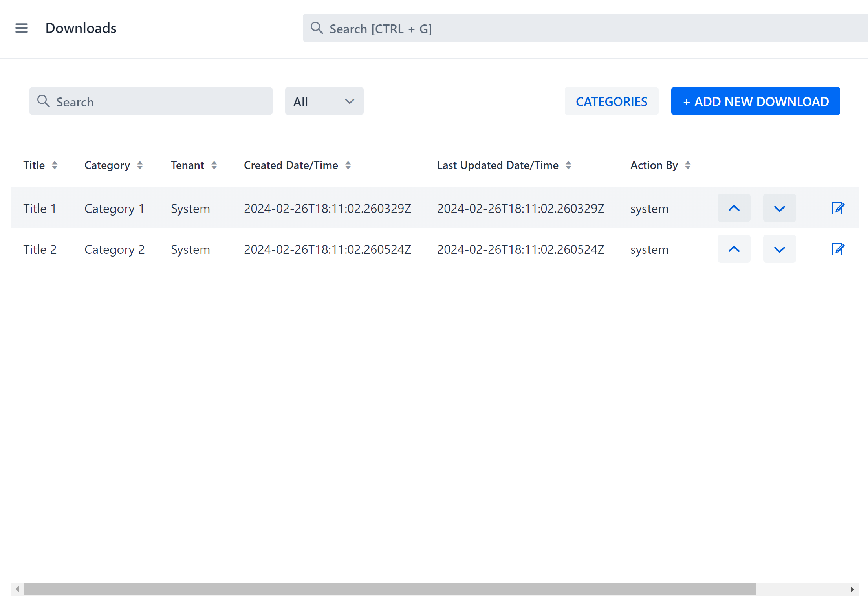Sort by the Tenant column header

pos(214,165)
